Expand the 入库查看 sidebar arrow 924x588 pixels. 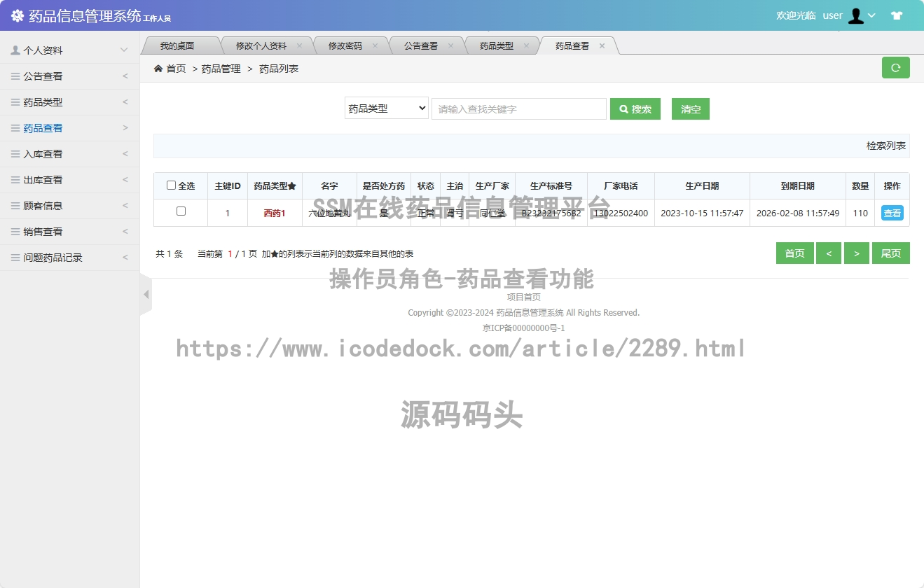tap(125, 154)
